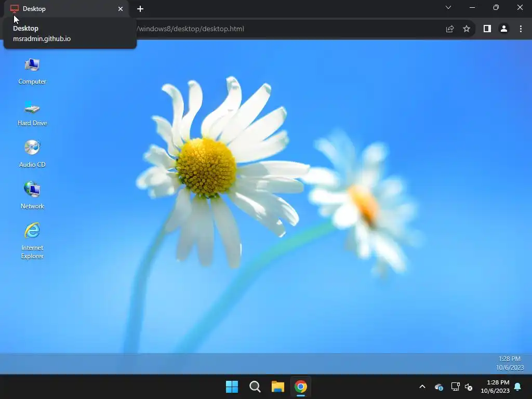Close the Desktop tab
Viewport: 532px width, 399px height.
[x=121, y=9]
